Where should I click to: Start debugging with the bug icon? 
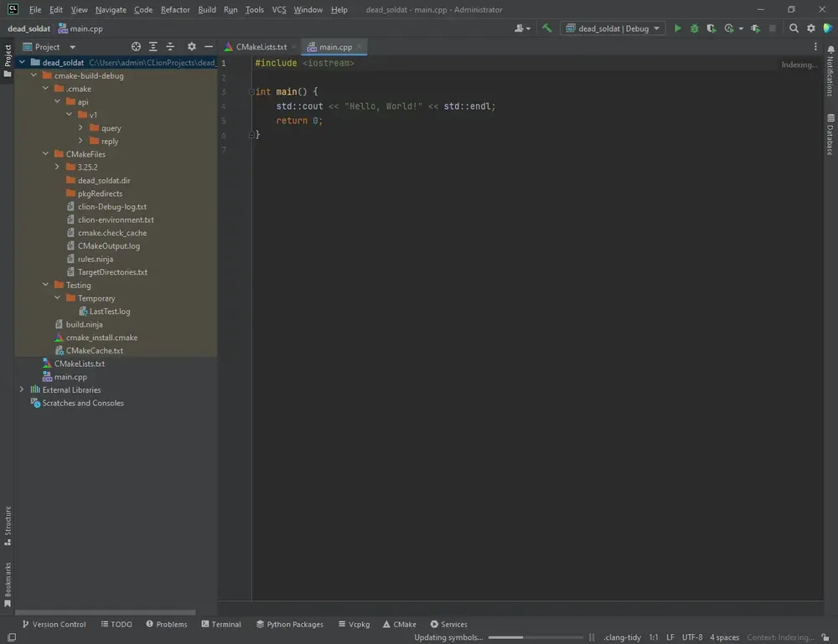pos(694,28)
